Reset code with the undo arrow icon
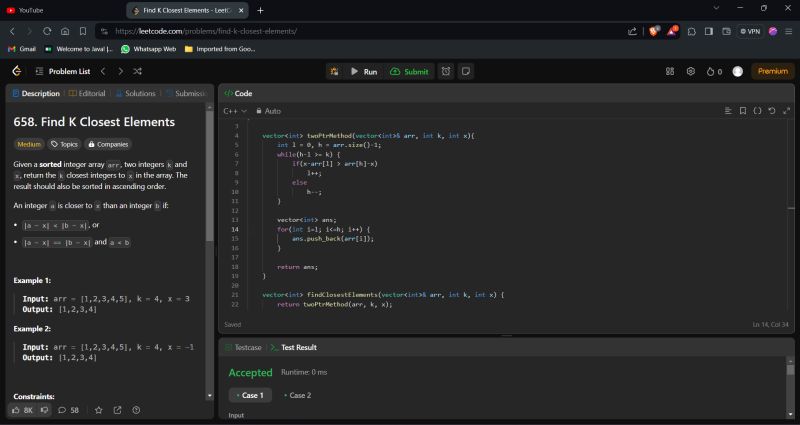This screenshot has height=425, width=800. tap(771, 111)
